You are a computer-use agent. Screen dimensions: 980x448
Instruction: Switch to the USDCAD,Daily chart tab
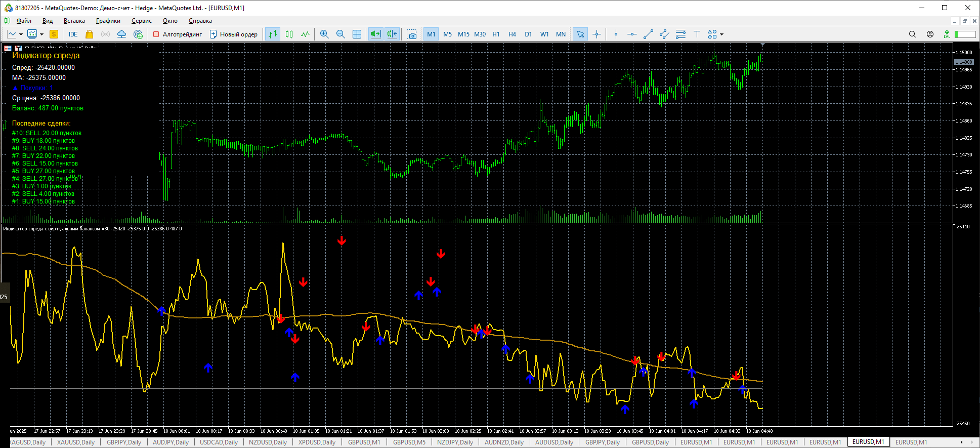click(x=219, y=442)
